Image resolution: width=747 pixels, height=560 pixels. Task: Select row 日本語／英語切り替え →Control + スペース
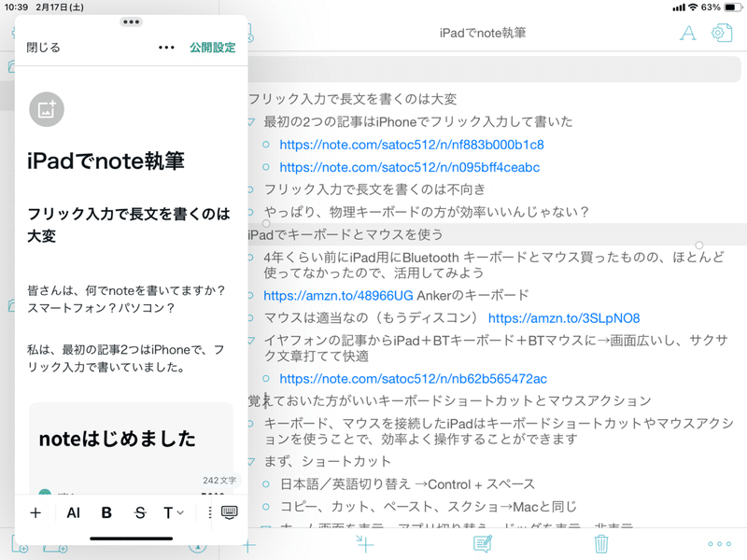tap(407, 484)
